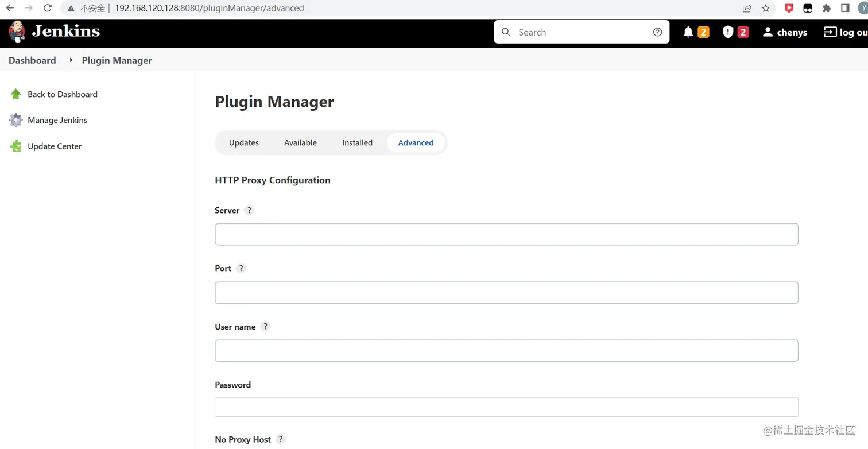Click the Password field label

[232, 385]
